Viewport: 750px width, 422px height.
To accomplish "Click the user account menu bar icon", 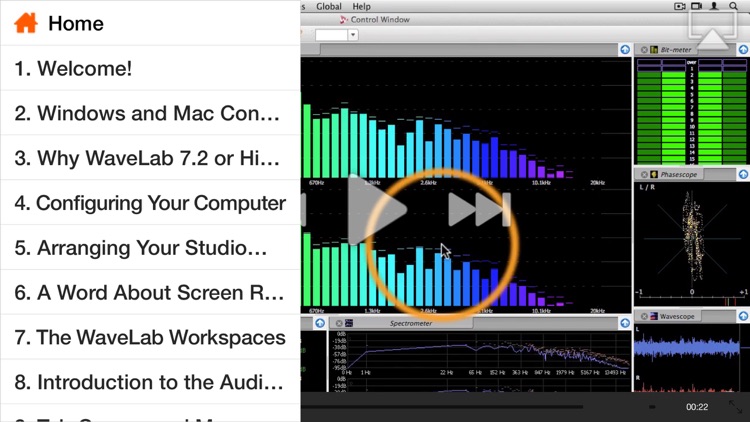I will point(714,6).
